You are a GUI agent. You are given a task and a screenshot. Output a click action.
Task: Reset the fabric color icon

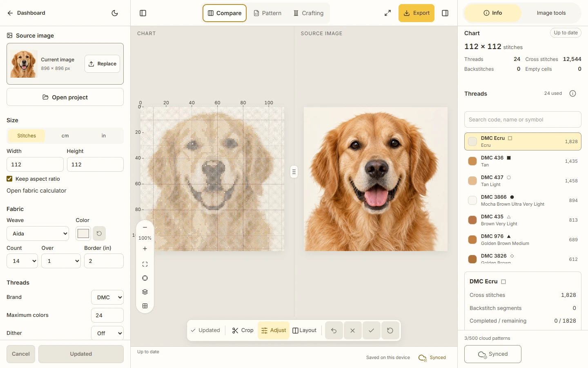(x=99, y=233)
